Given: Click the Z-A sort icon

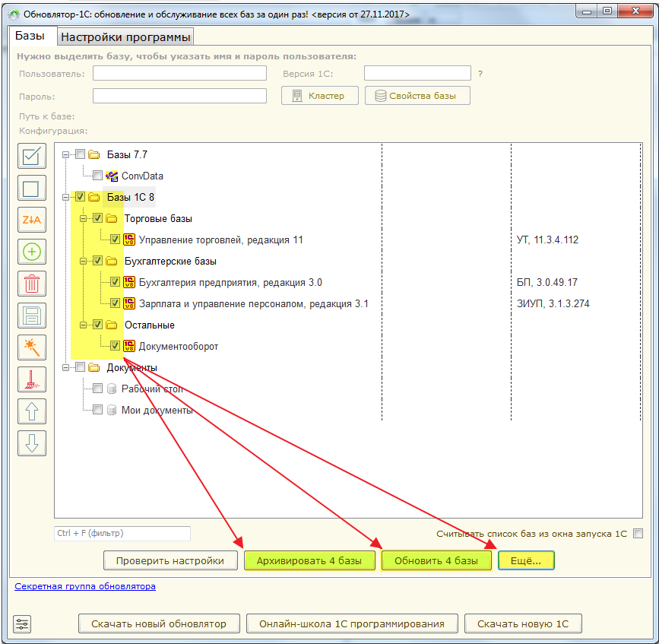Looking at the screenshot, I should click(32, 220).
